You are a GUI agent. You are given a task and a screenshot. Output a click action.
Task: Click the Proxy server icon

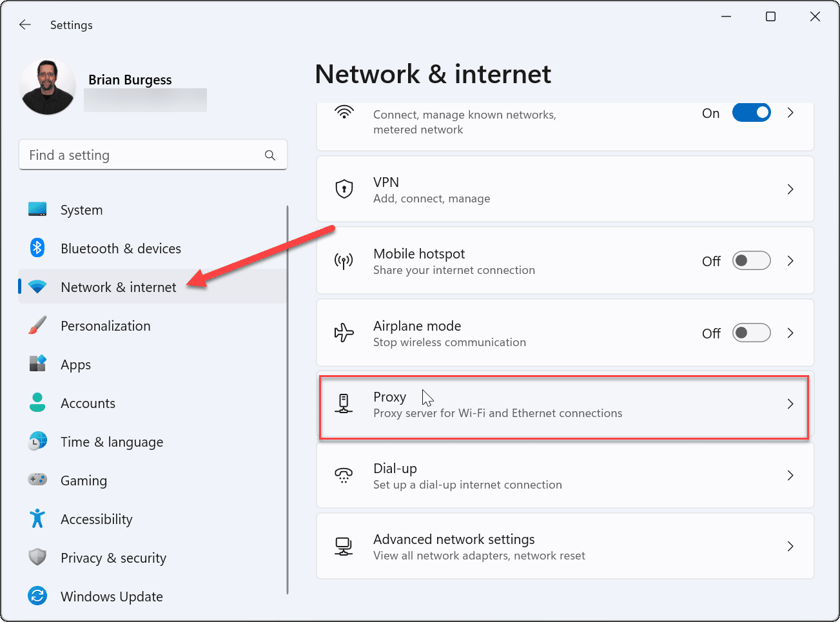coord(344,403)
